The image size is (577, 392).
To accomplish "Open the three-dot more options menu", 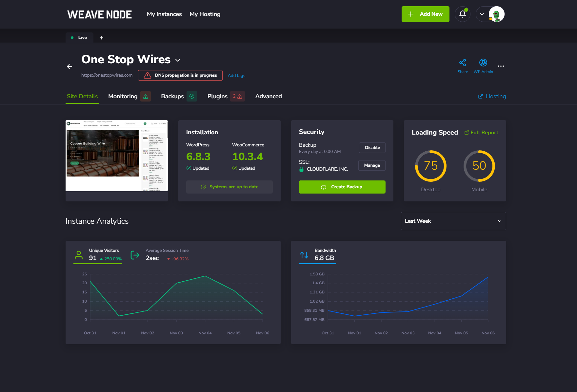I will [x=501, y=66].
